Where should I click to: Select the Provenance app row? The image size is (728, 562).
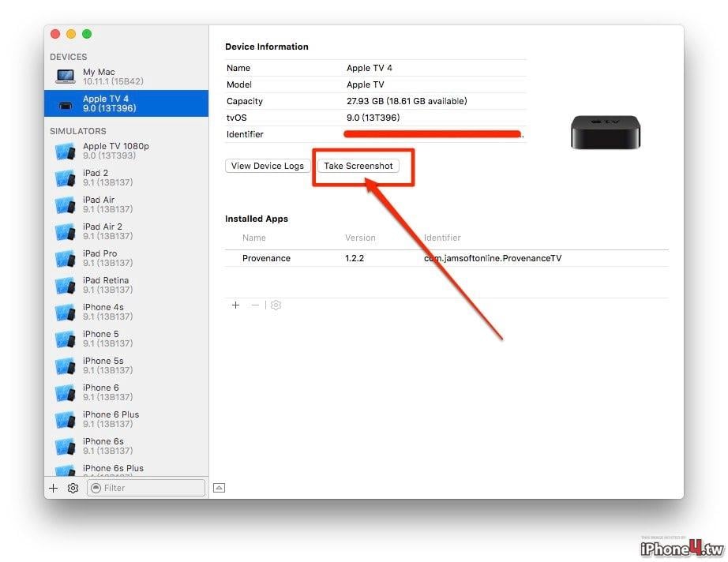(x=447, y=258)
